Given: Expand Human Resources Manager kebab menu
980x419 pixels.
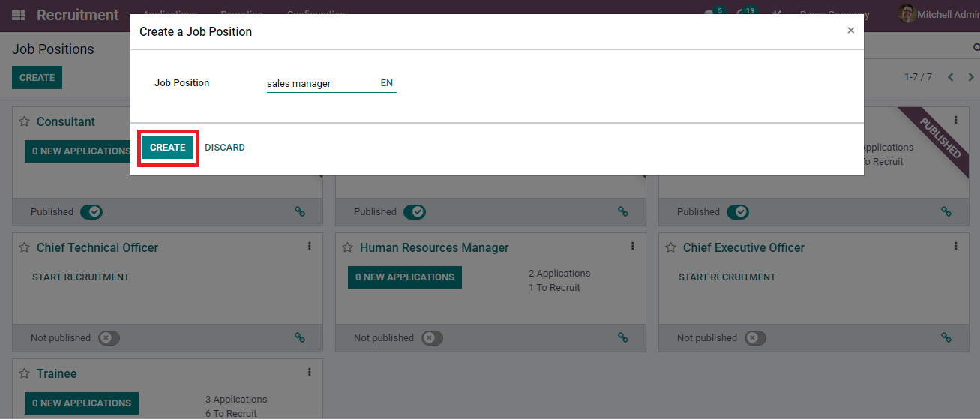Looking at the screenshot, I should coord(632,246).
